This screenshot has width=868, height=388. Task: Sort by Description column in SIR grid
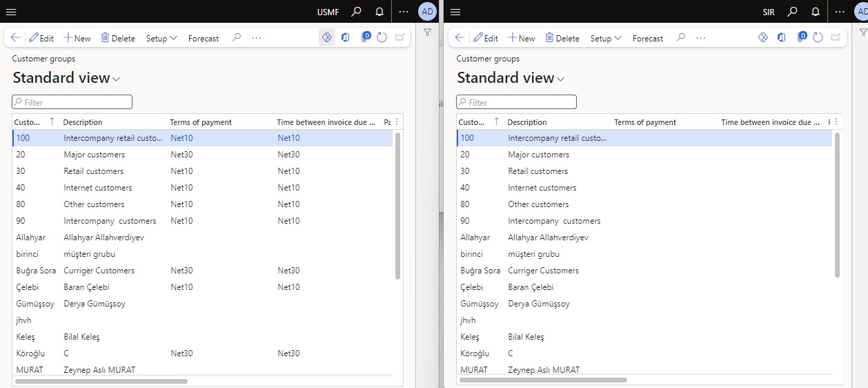click(527, 122)
